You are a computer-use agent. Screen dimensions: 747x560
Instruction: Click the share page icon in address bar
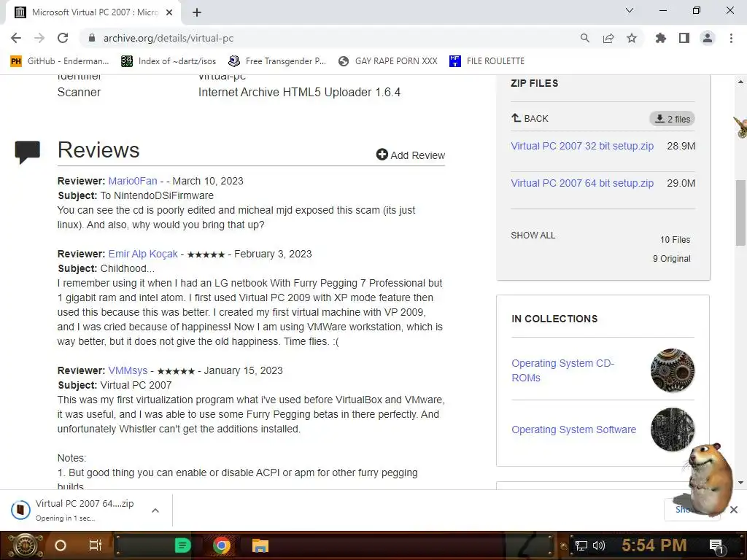click(x=608, y=38)
